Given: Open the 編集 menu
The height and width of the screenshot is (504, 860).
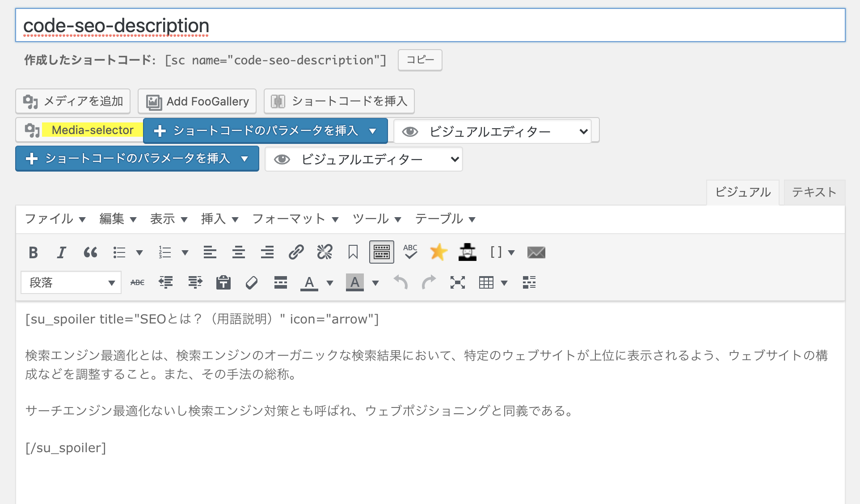Looking at the screenshot, I should point(118,219).
